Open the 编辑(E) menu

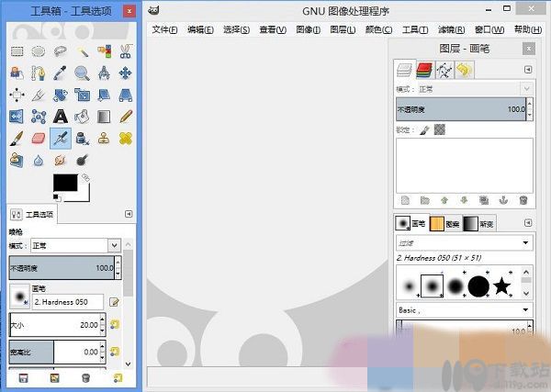pos(200,30)
